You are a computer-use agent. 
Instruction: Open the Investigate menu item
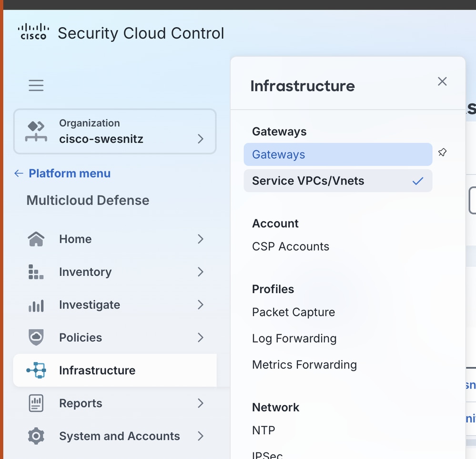(115, 305)
